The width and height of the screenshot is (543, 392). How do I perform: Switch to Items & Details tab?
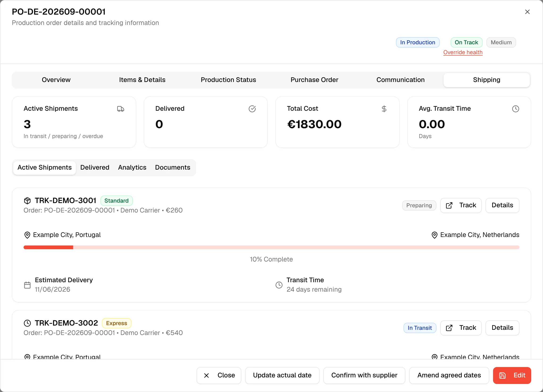point(142,80)
